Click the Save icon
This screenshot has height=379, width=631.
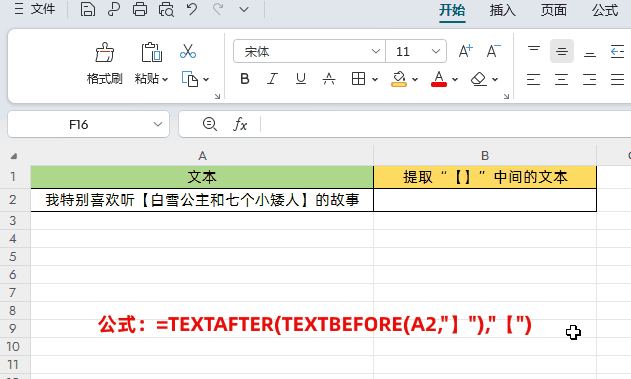click(87, 9)
